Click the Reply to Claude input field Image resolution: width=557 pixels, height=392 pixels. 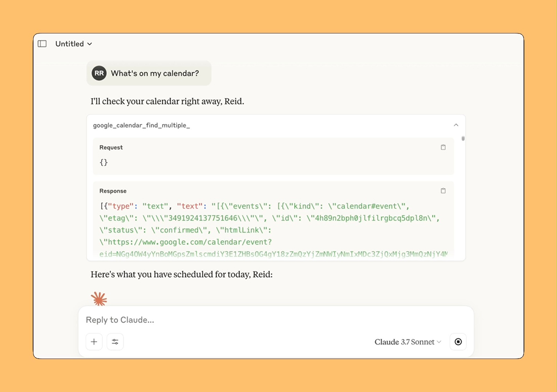coord(273,320)
